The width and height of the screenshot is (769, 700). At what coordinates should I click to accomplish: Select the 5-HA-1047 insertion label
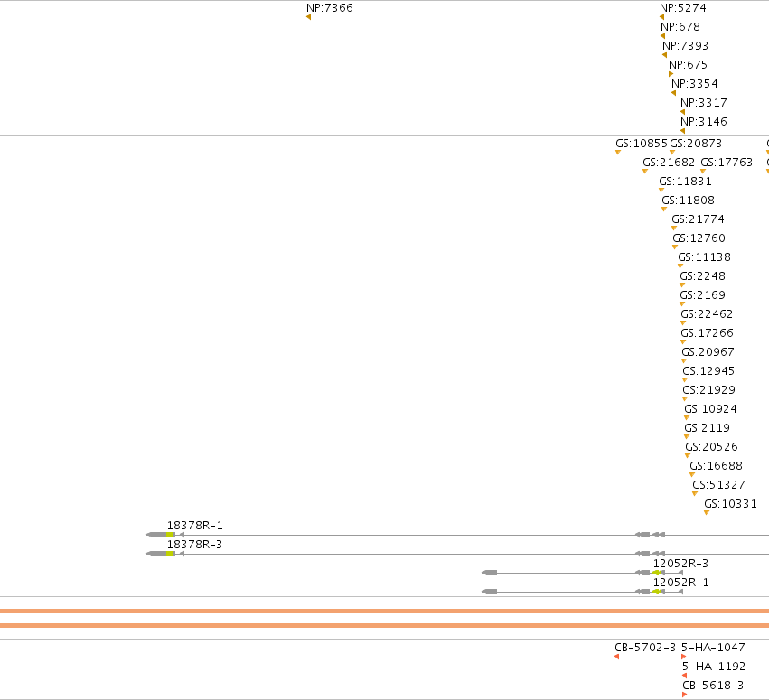[713, 648]
